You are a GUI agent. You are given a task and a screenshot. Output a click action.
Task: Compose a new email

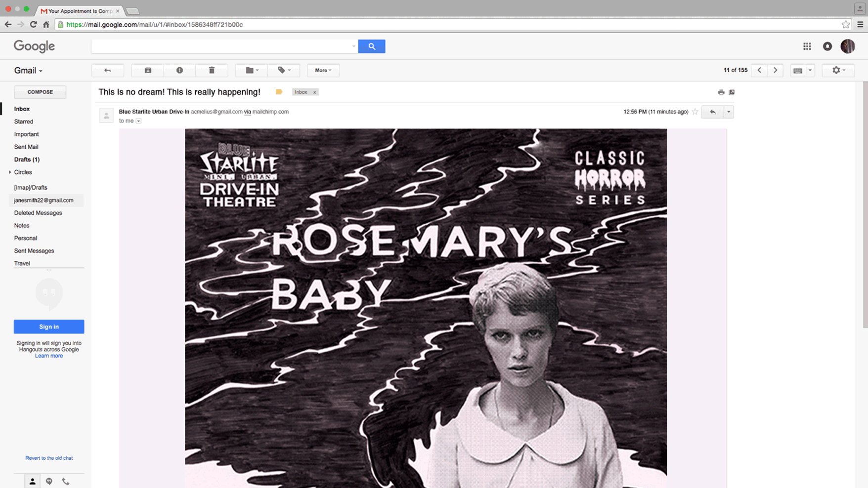click(40, 92)
